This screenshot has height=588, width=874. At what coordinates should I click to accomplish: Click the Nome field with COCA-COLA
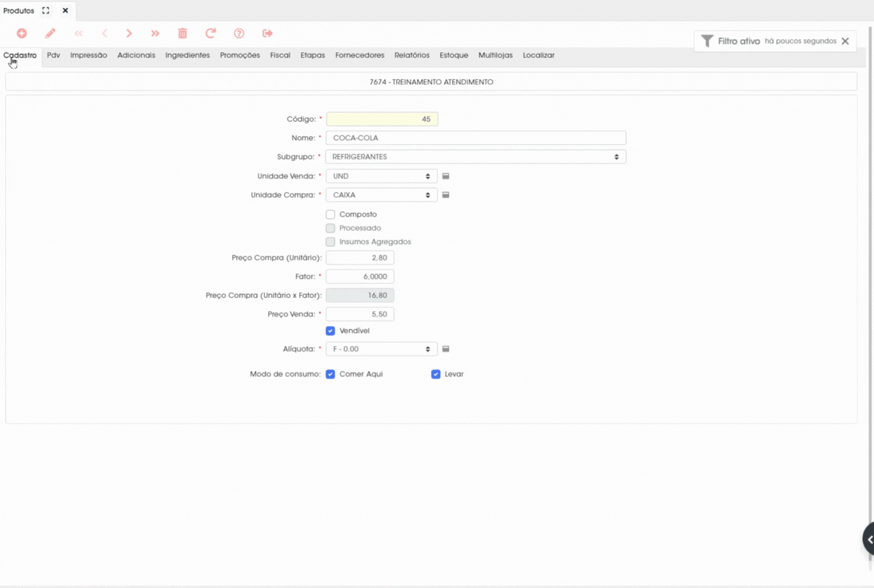coord(476,138)
